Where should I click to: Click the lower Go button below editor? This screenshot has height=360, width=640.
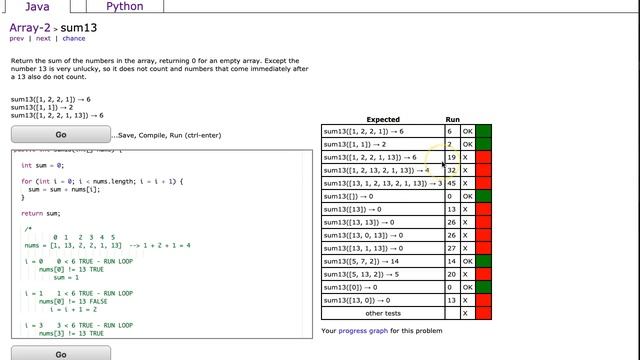pos(61,353)
